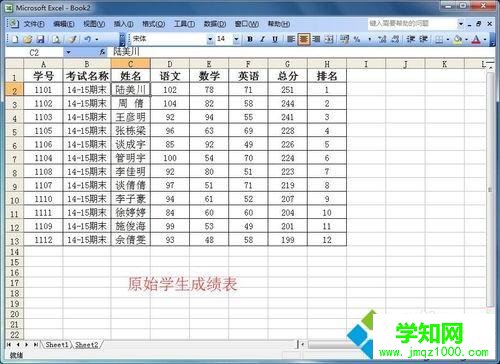Apply Percent style from the toolbar
This screenshot has height=364, width=500.
click(357, 39)
